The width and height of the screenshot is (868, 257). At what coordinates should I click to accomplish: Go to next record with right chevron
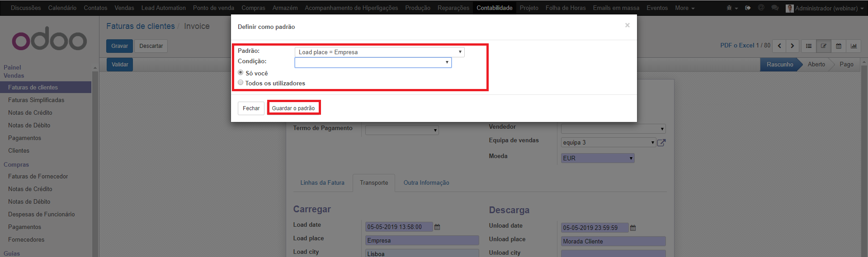coord(792,46)
